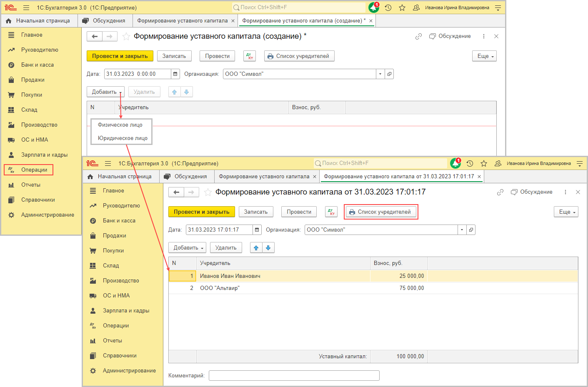Click Удалить button in the front window

226,248
